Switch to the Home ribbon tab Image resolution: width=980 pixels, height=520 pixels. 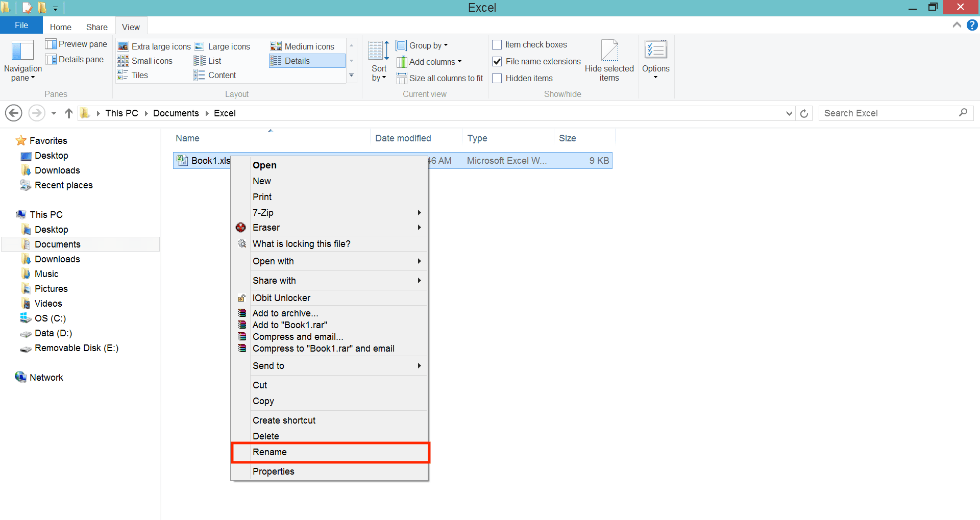tap(61, 27)
